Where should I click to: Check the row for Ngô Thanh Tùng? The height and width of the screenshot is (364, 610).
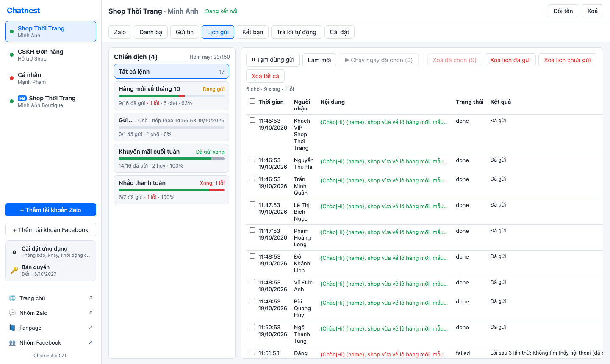click(252, 327)
